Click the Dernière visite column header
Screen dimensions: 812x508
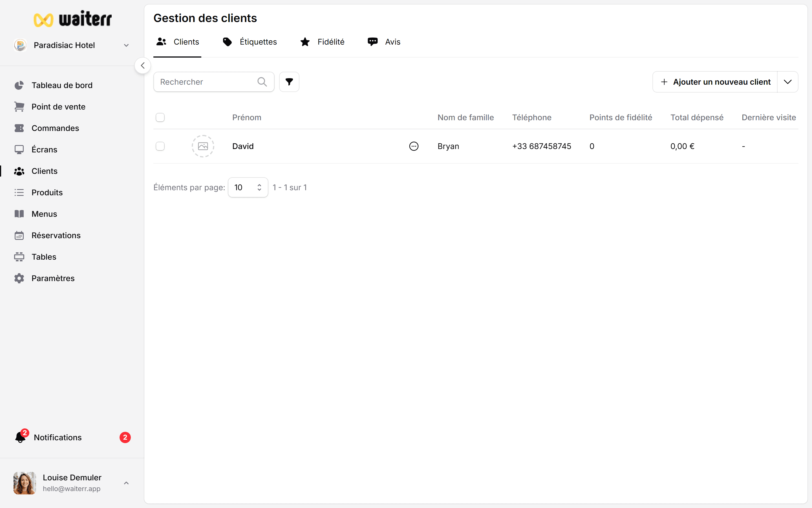(768, 118)
